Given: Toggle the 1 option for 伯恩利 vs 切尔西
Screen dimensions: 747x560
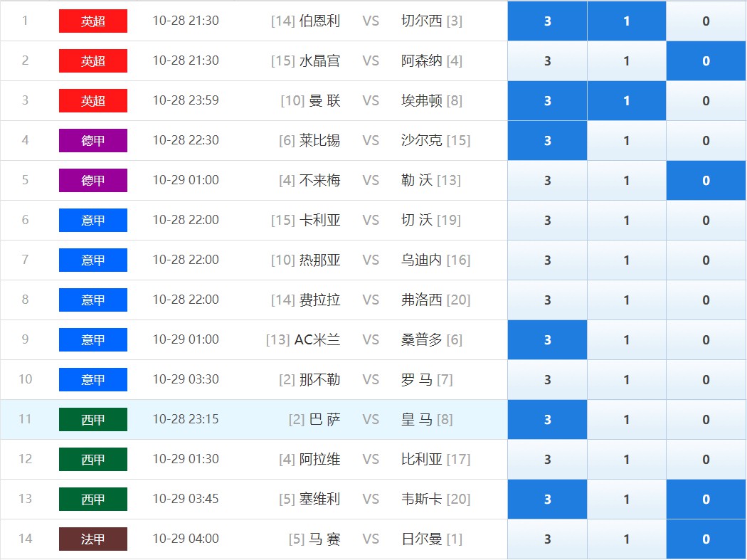Looking at the screenshot, I should [x=627, y=21].
